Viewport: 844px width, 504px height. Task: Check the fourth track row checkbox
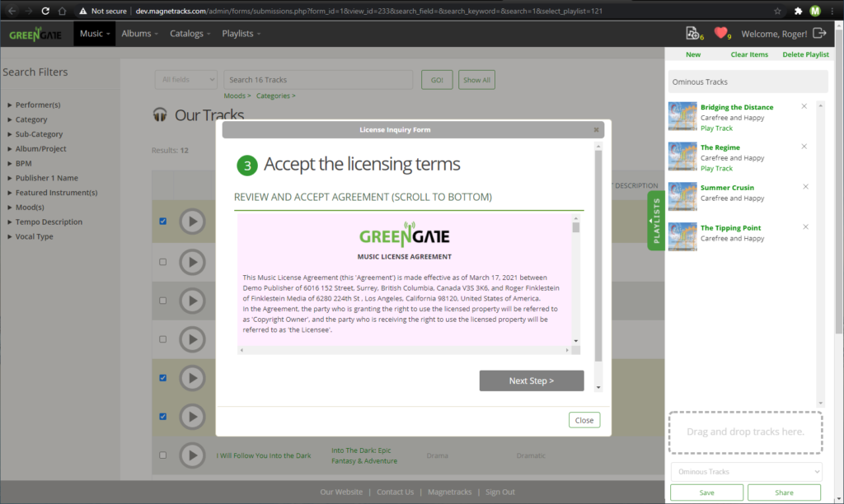(x=162, y=339)
